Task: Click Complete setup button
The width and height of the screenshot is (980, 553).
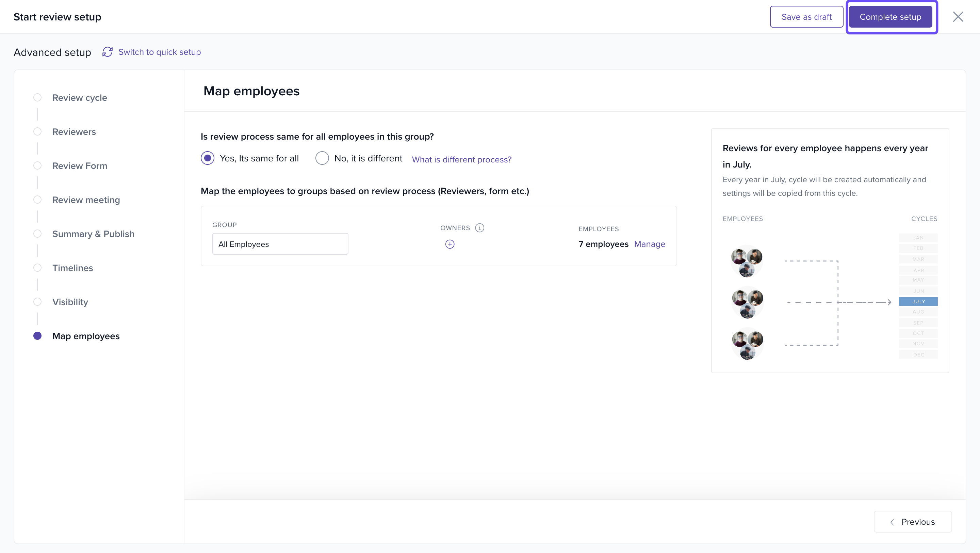Action: click(890, 17)
